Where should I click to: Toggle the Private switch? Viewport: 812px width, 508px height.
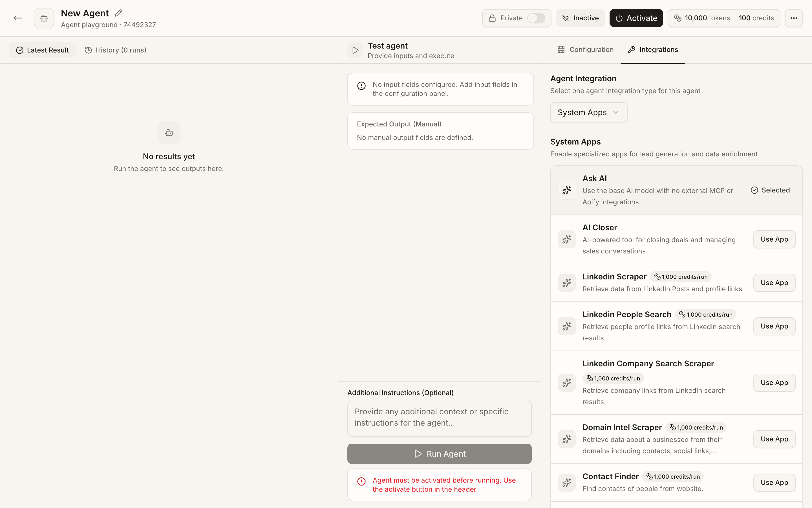coord(536,18)
